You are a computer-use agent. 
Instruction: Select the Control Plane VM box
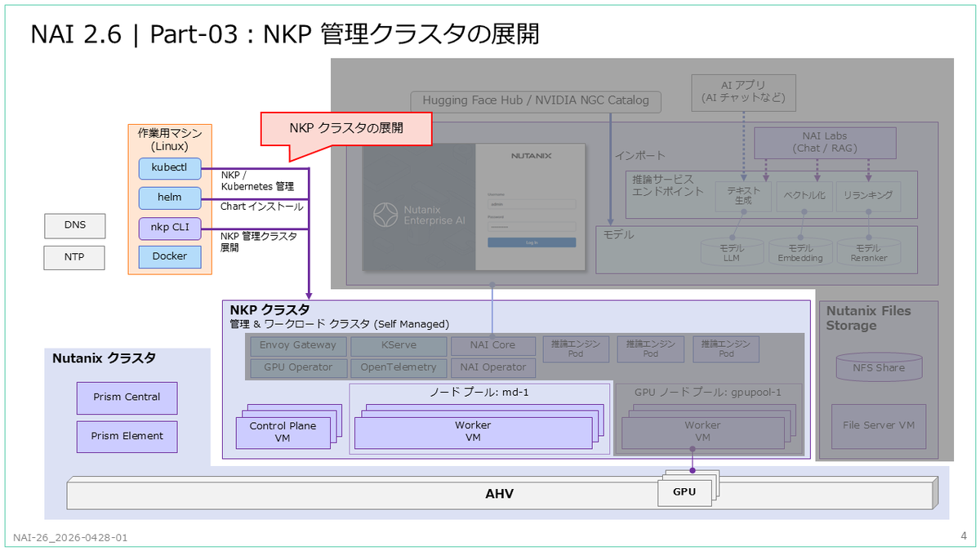pyautogui.click(x=283, y=432)
